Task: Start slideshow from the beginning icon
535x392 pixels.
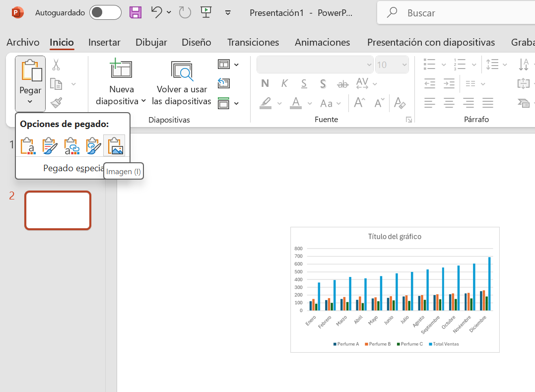Action: click(x=205, y=12)
